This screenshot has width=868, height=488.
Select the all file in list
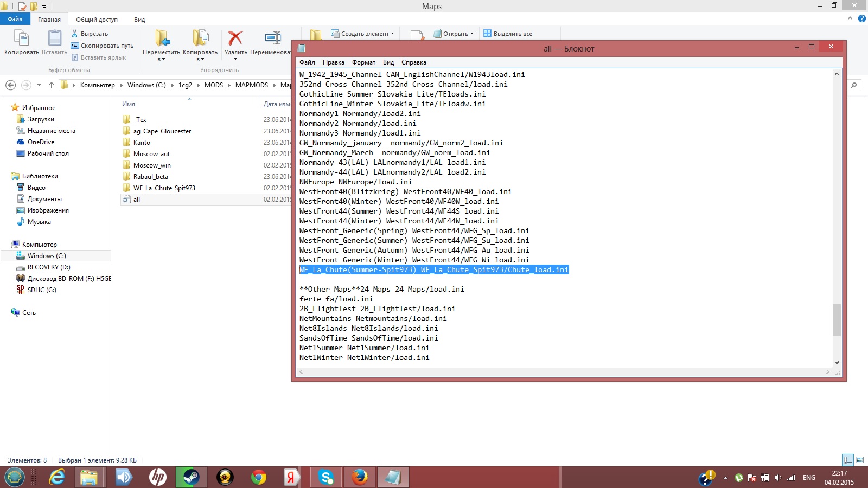136,200
